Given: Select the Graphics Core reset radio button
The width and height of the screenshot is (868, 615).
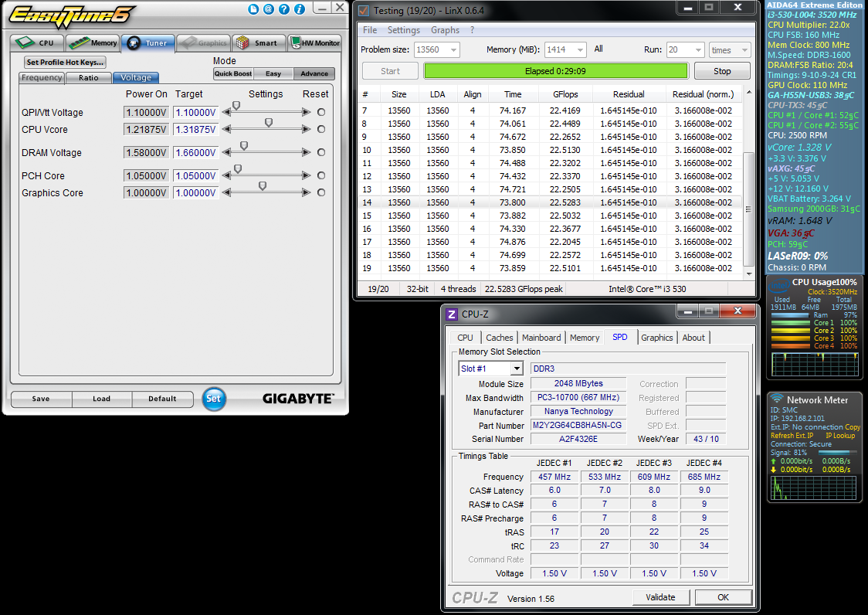Looking at the screenshot, I should (321, 192).
